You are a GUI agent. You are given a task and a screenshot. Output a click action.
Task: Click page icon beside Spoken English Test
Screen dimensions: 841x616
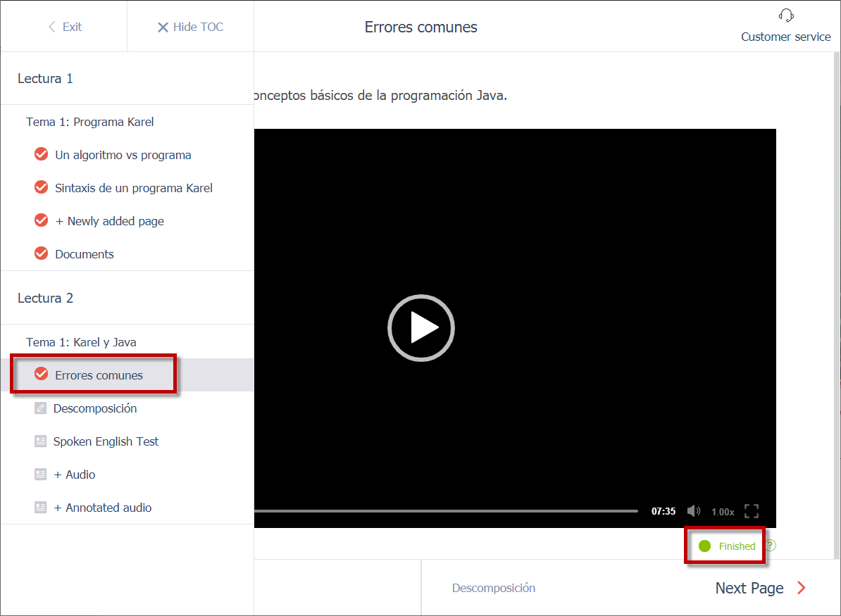click(40, 441)
